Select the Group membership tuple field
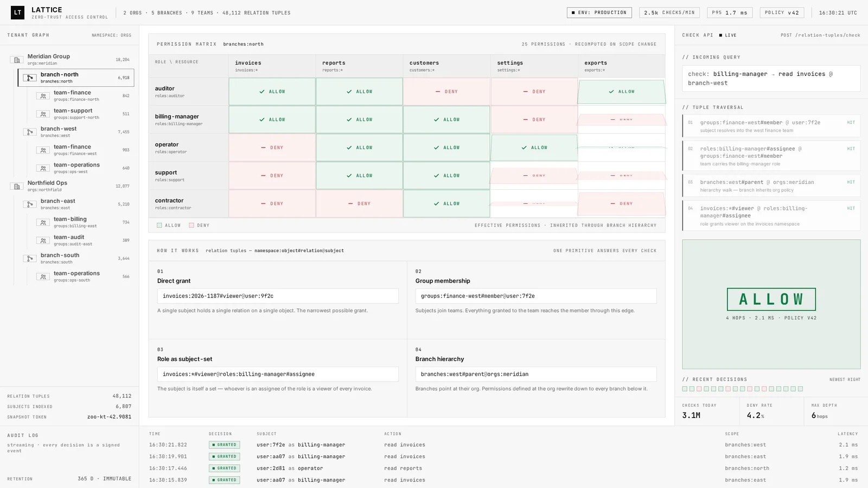Image resolution: width=868 pixels, height=488 pixels. coord(536,296)
